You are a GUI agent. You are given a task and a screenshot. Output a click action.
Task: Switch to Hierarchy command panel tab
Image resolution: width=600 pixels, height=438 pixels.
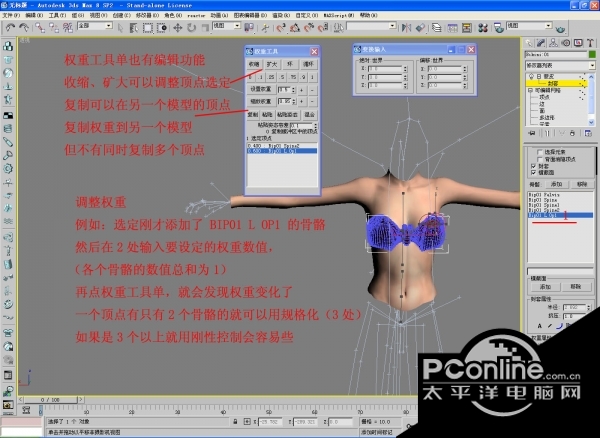pyautogui.click(x=553, y=42)
